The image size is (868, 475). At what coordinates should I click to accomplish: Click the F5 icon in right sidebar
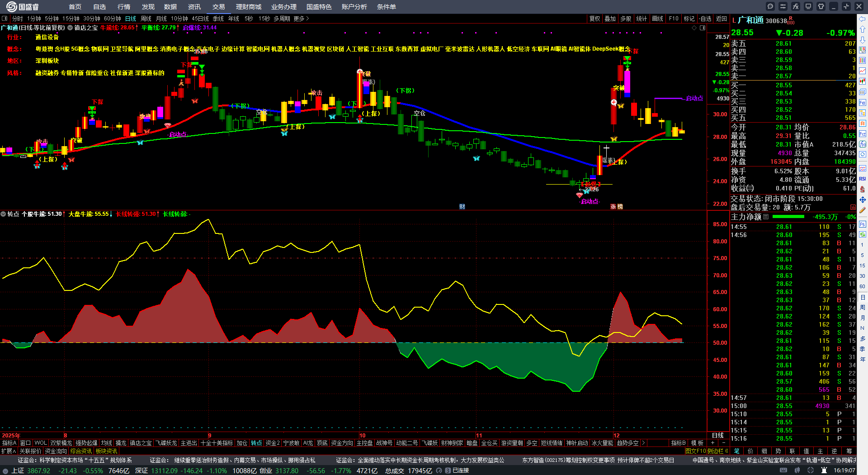863,224
